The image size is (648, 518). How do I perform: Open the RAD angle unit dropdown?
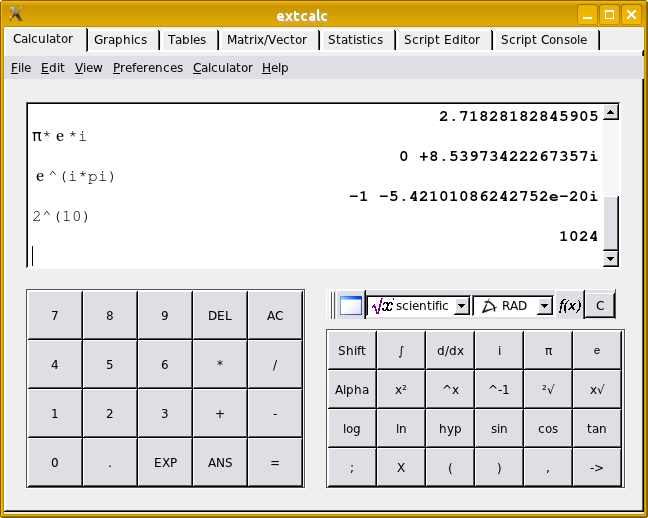513,306
